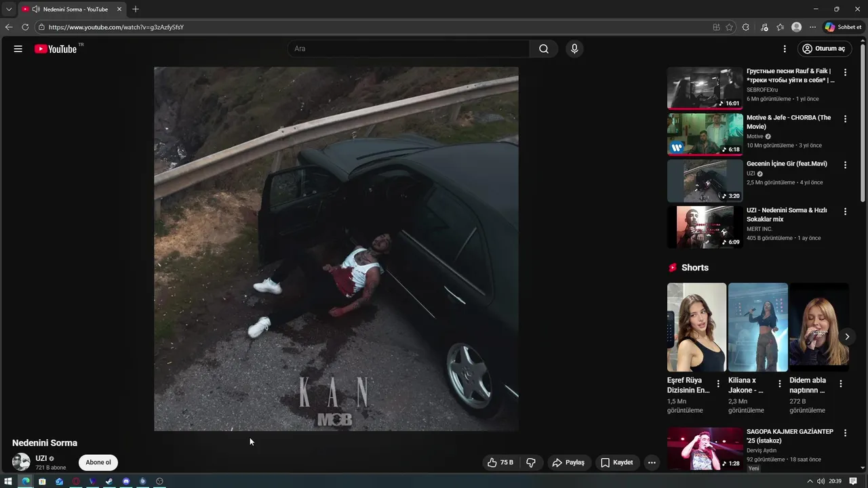This screenshot has height=488, width=868.
Task: Open OBS Studio from the taskbar
Action: [159, 481]
